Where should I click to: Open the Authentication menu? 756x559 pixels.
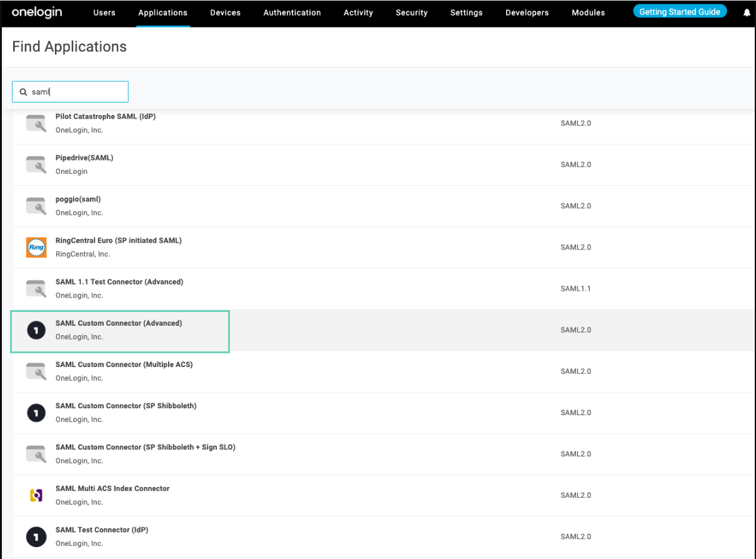point(292,13)
